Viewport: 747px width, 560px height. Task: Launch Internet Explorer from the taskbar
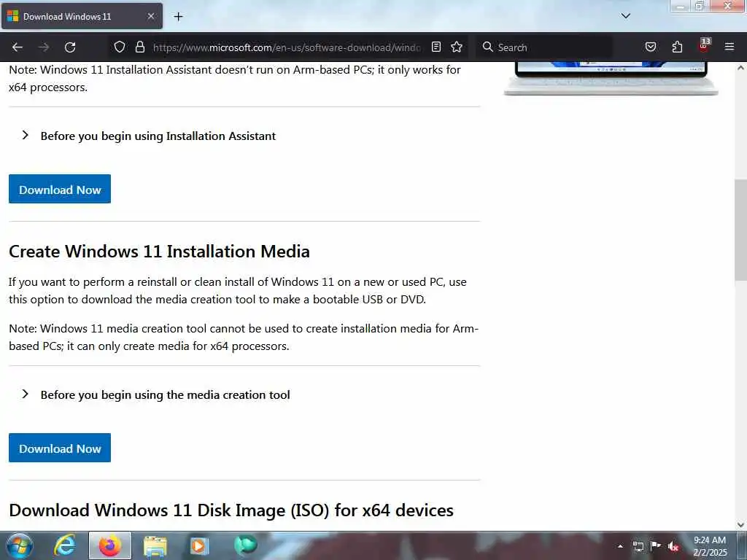65,546
